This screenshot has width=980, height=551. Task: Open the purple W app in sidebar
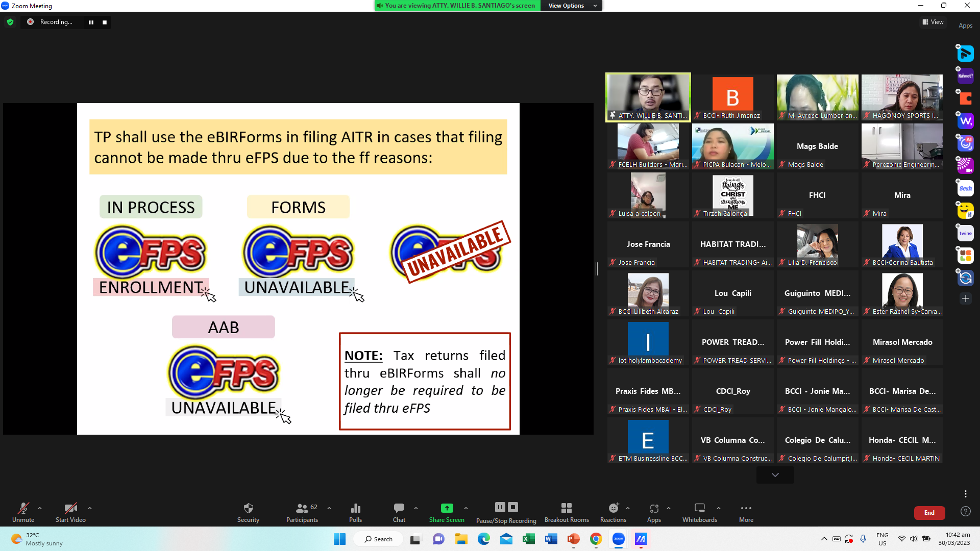[x=965, y=121]
